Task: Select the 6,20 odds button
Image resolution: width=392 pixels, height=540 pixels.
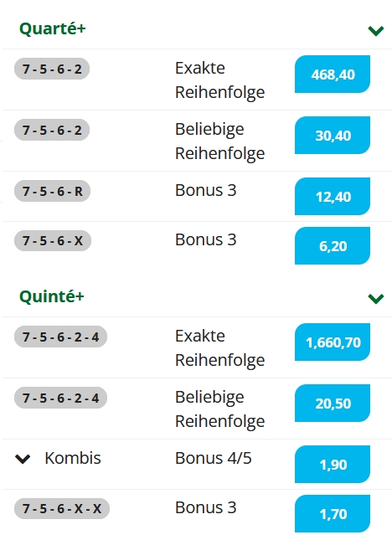Action: tap(333, 245)
